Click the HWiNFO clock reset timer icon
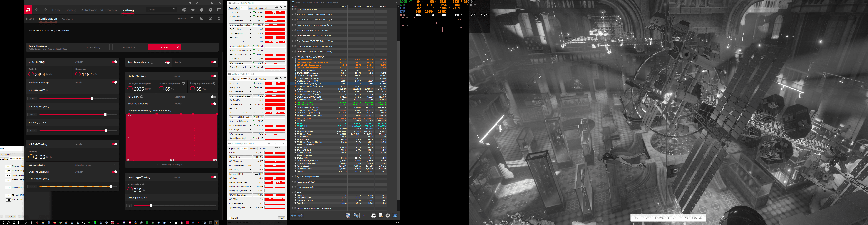Image resolution: width=868 pixels, height=225 pixels. point(373,216)
